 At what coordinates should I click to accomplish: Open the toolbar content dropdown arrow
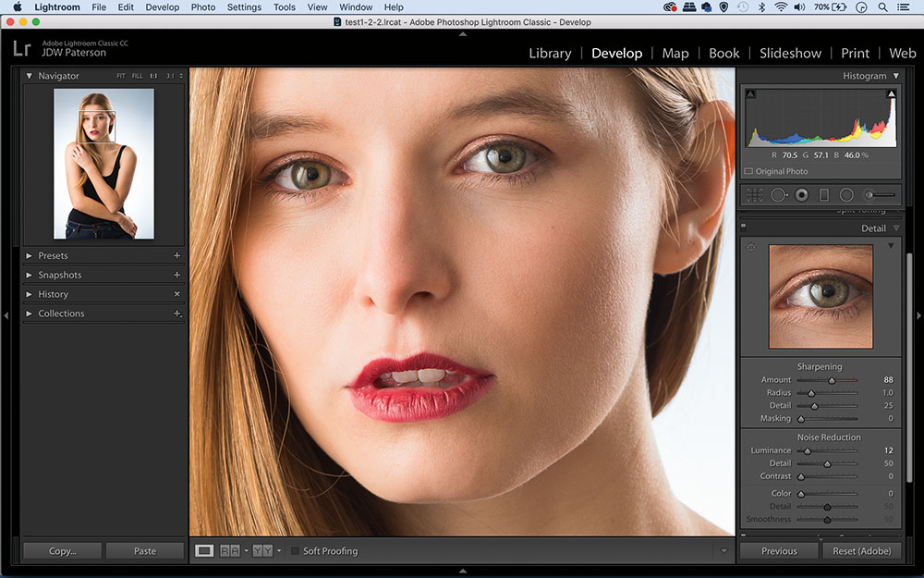(723, 551)
